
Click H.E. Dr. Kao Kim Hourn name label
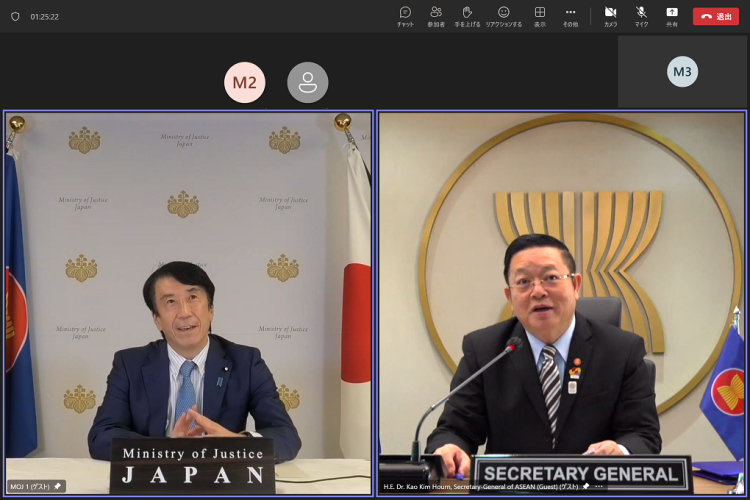pyautogui.click(x=481, y=487)
